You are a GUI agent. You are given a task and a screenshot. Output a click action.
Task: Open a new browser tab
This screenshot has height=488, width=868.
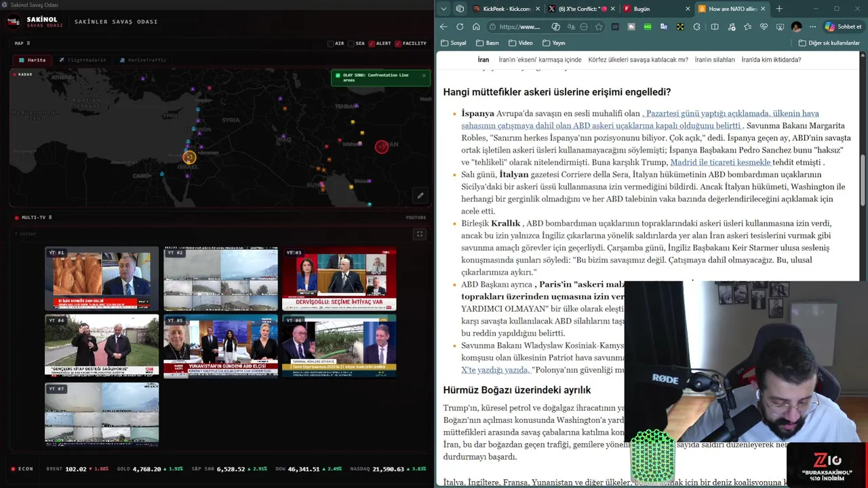pos(779,9)
